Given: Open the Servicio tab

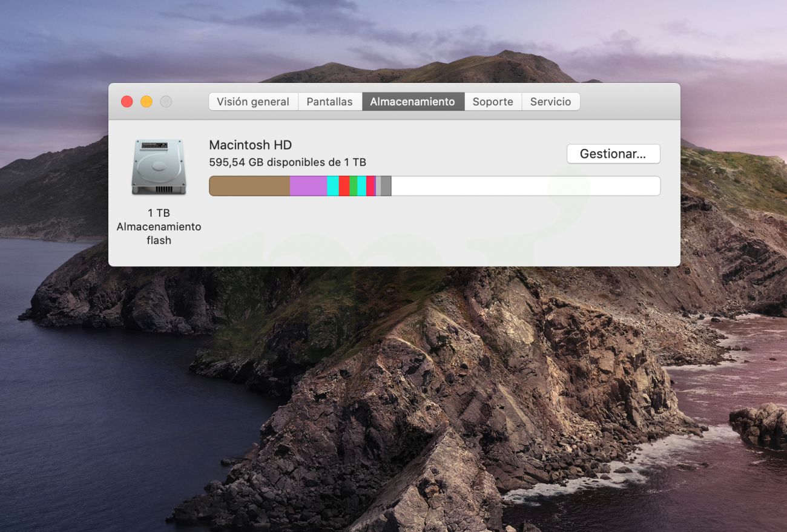Looking at the screenshot, I should (x=550, y=102).
